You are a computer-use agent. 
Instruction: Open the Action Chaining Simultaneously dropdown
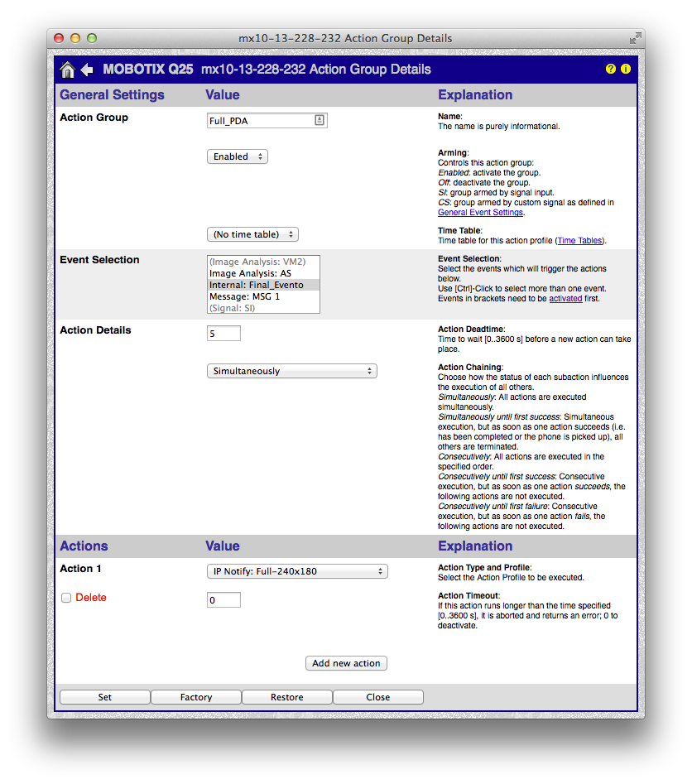(x=291, y=371)
